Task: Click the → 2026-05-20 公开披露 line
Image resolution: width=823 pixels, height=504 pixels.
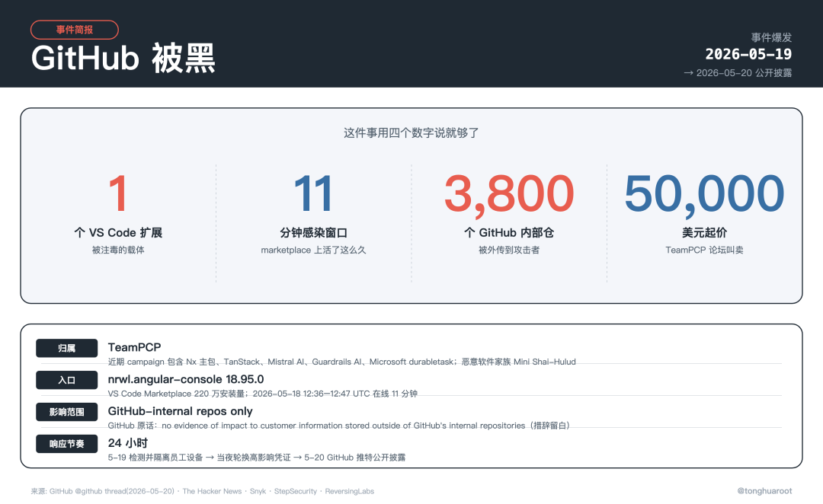Action: click(x=738, y=73)
